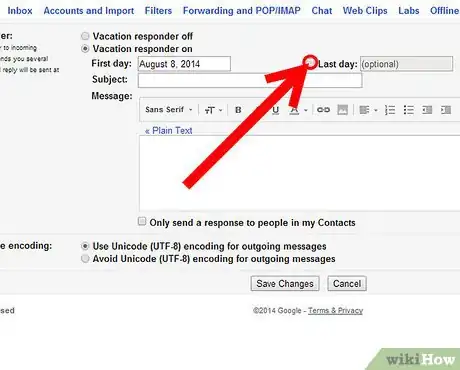Viewport: 460px width, 370px height.
Task: Click inside the message body area
Action: pyautogui.click(x=299, y=173)
